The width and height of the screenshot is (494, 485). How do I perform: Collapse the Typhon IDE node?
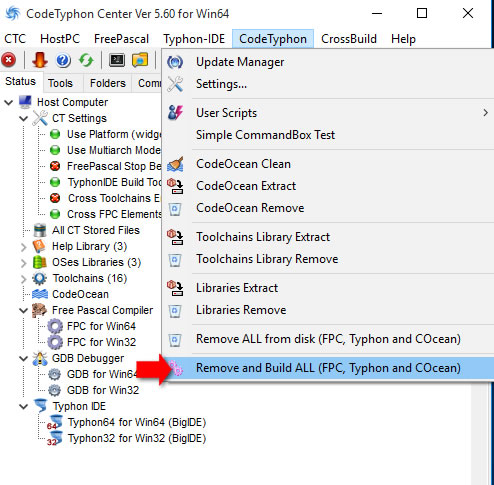[x=23, y=407]
